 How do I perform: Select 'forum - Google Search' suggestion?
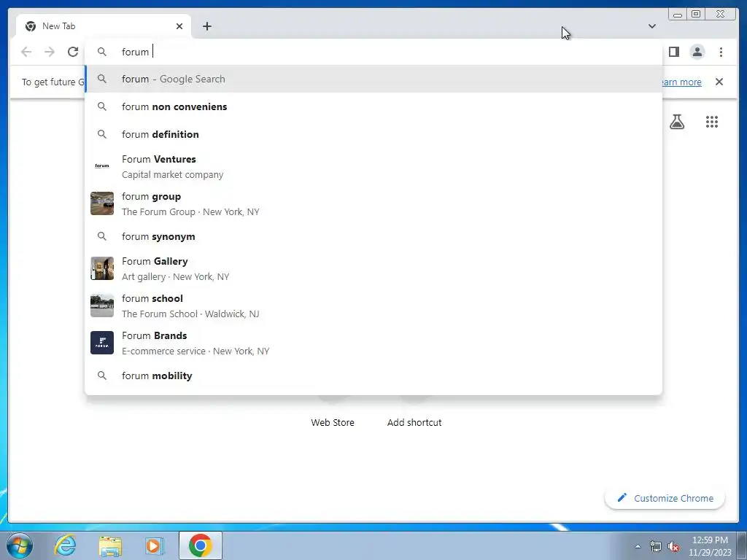pos(373,79)
